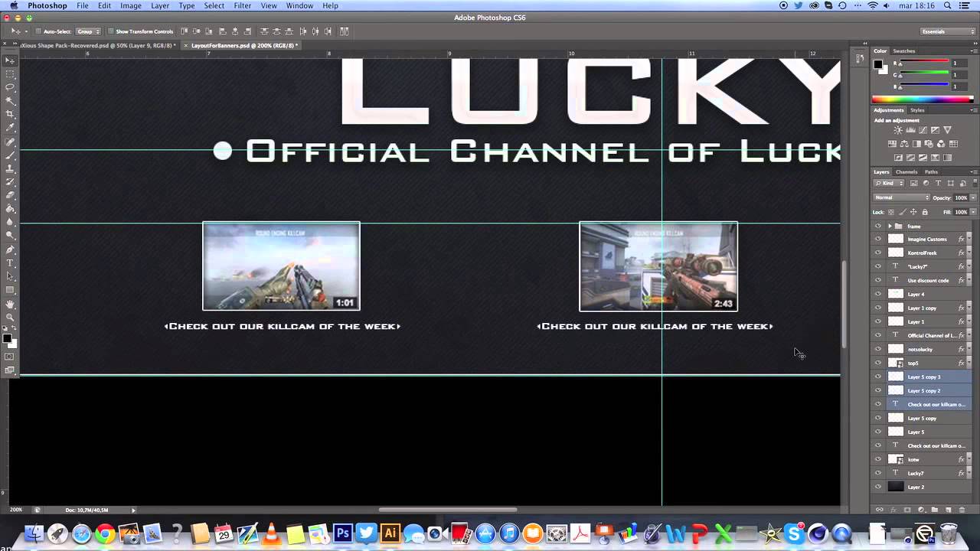Toggle visibility of Layer 2
This screenshot has height=551, width=980.
coord(878,487)
